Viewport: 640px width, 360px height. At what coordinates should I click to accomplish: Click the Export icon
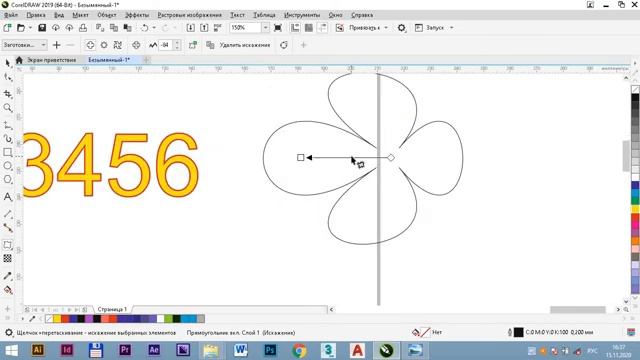click(x=204, y=28)
